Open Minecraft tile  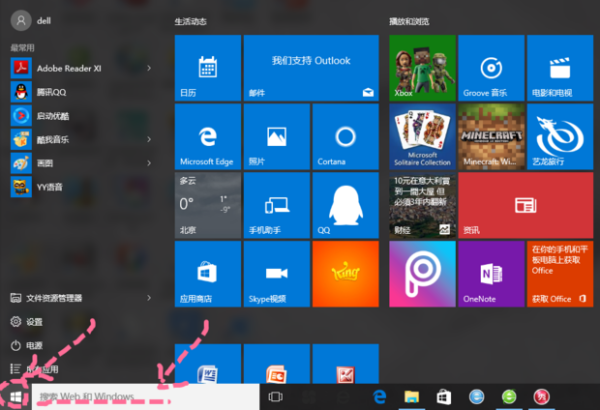pos(491,137)
